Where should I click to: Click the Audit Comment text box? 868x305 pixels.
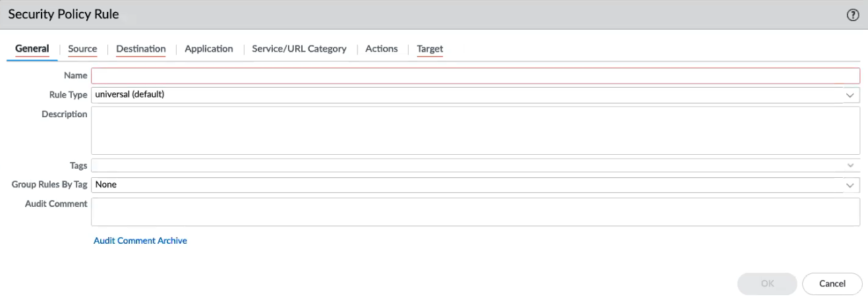point(475,212)
